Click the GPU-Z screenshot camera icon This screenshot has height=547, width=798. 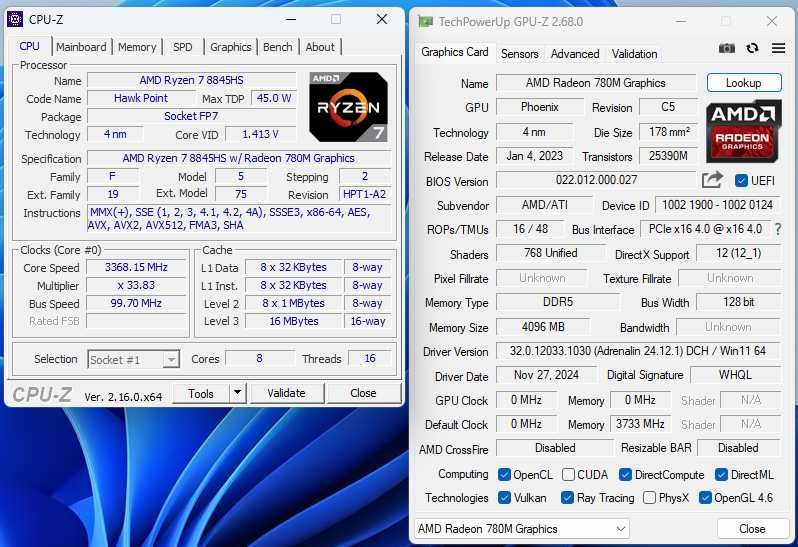(727, 48)
